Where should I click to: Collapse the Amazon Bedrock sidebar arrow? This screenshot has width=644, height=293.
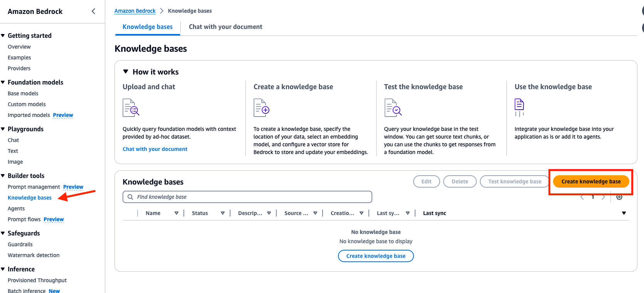pyautogui.click(x=93, y=11)
